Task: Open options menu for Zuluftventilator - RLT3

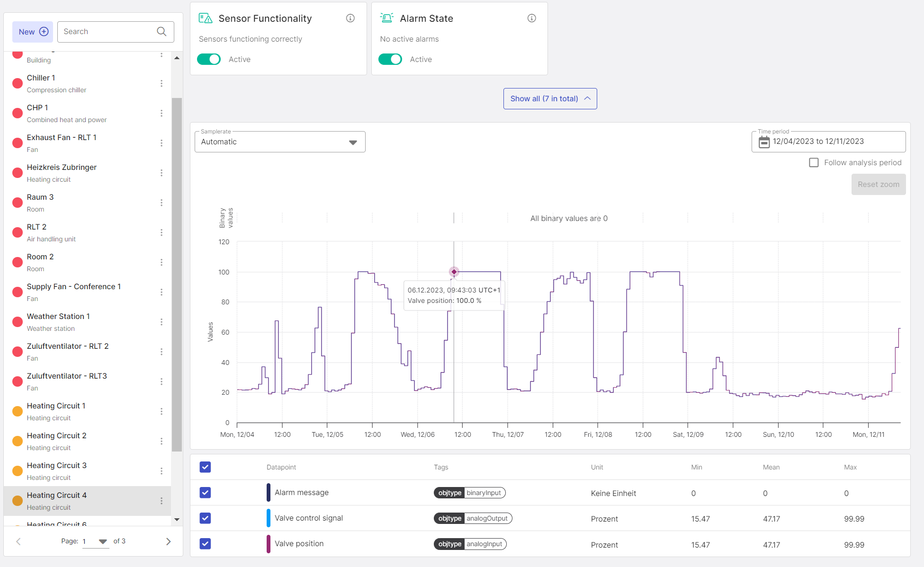Action: click(161, 381)
